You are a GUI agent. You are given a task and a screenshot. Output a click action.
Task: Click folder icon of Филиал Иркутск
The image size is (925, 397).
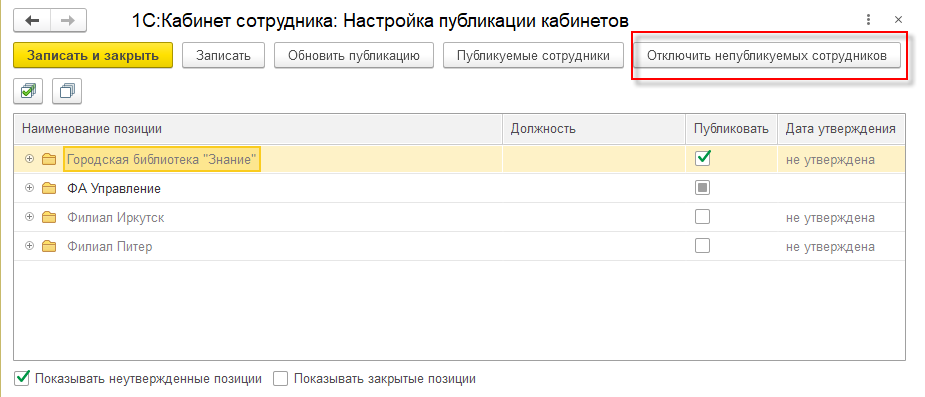(x=49, y=218)
